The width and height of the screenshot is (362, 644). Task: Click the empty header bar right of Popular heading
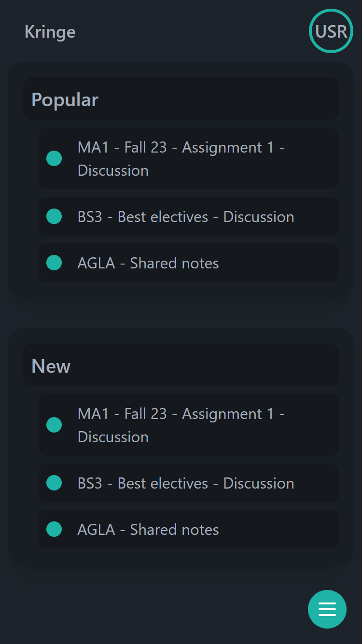pos(232,99)
